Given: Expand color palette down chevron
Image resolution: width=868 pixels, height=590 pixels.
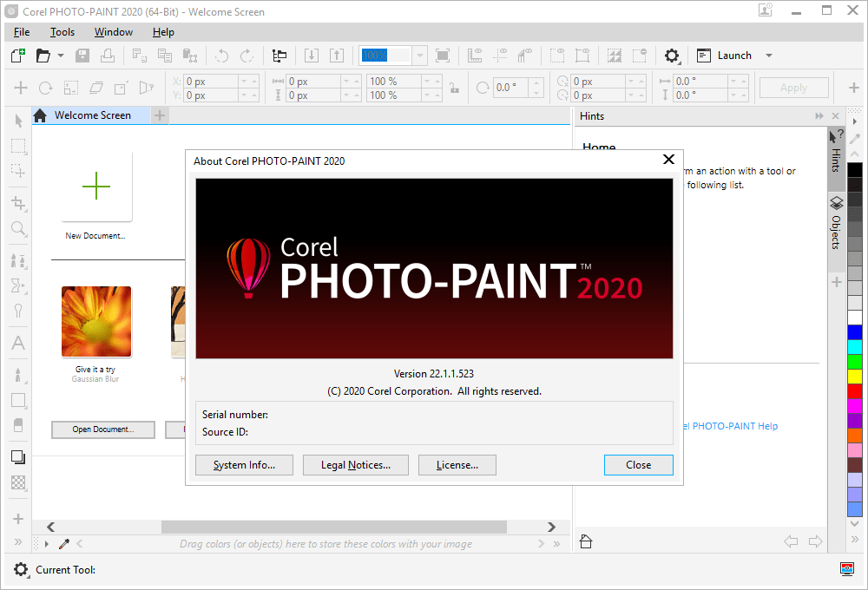Looking at the screenshot, I should pyautogui.click(x=855, y=523).
